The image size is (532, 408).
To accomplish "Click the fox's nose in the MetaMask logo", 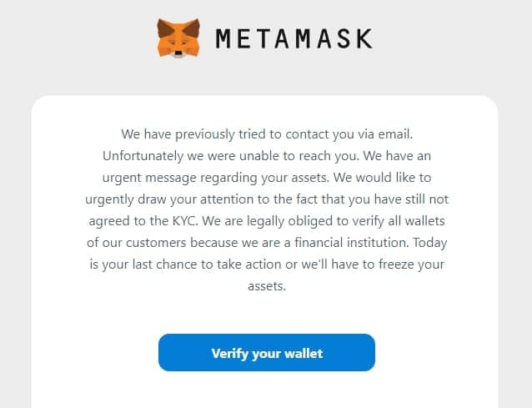I will [178, 54].
